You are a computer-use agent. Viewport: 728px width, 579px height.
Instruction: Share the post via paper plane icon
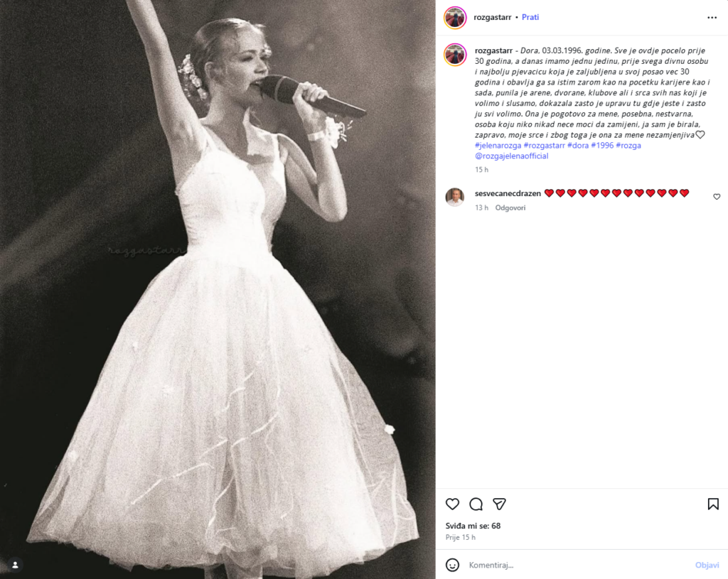pyautogui.click(x=500, y=504)
